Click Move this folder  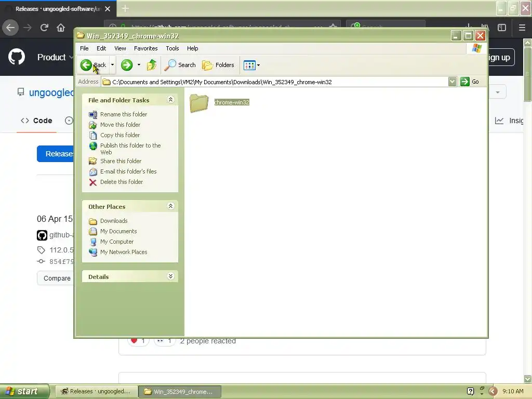click(x=120, y=125)
